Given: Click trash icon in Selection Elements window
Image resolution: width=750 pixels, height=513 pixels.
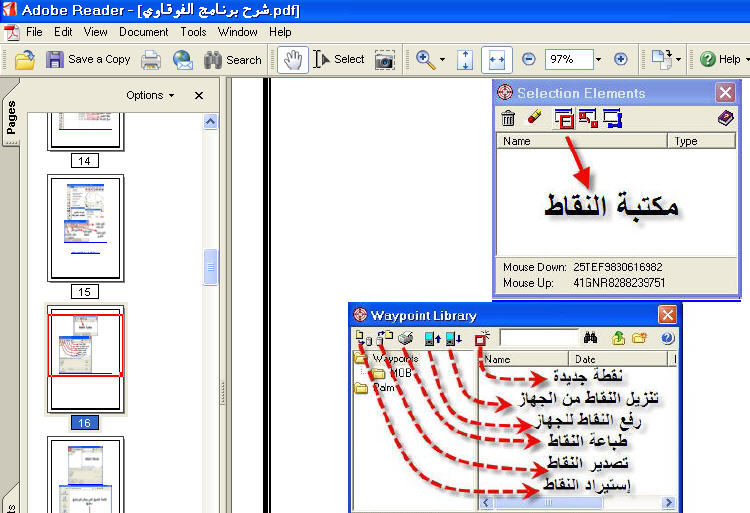Looking at the screenshot, I should click(508, 118).
